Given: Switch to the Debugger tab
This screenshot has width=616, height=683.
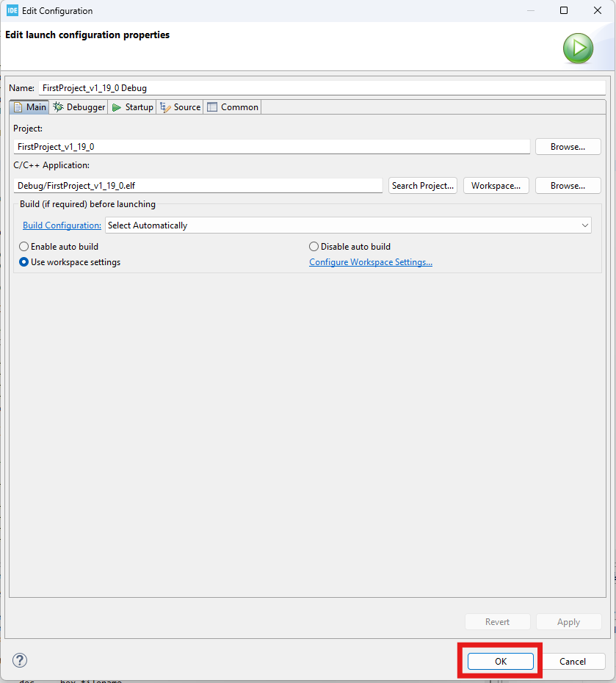Looking at the screenshot, I should pyautogui.click(x=79, y=107).
